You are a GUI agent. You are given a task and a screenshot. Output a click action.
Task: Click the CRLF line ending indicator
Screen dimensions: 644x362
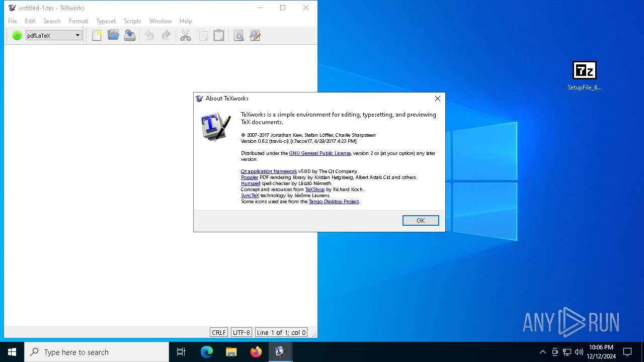click(x=219, y=332)
